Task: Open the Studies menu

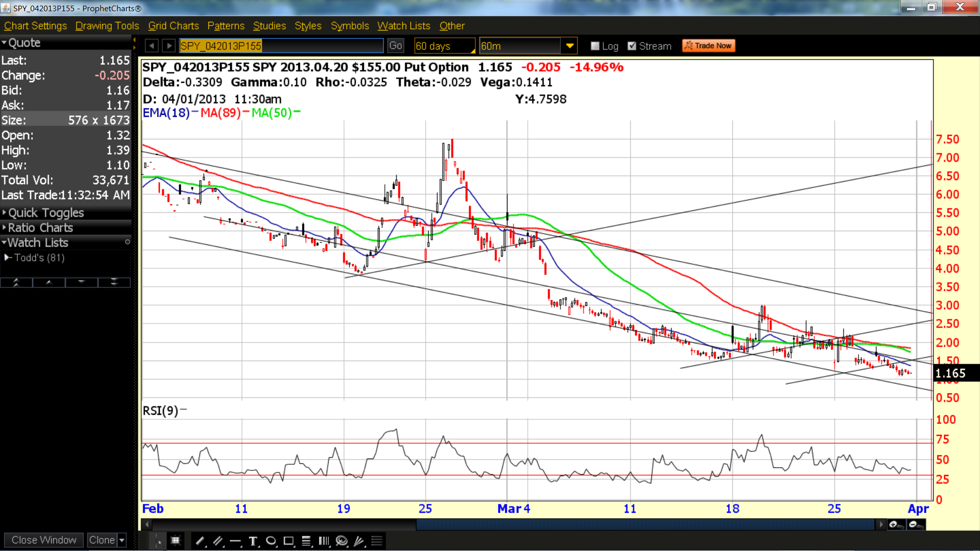Action: (269, 26)
